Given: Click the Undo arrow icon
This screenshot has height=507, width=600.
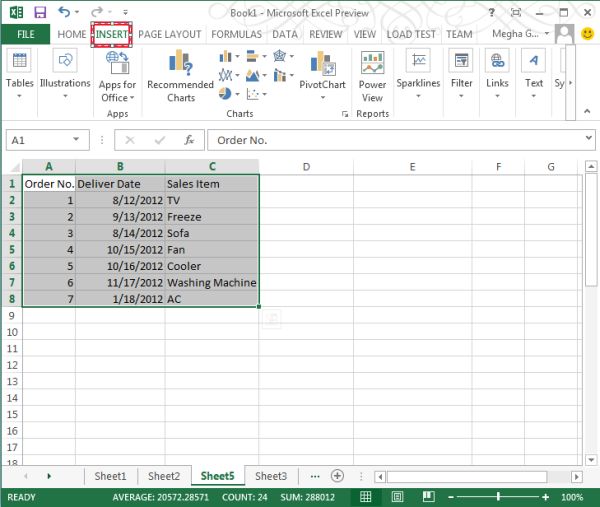Looking at the screenshot, I should 64,12.
